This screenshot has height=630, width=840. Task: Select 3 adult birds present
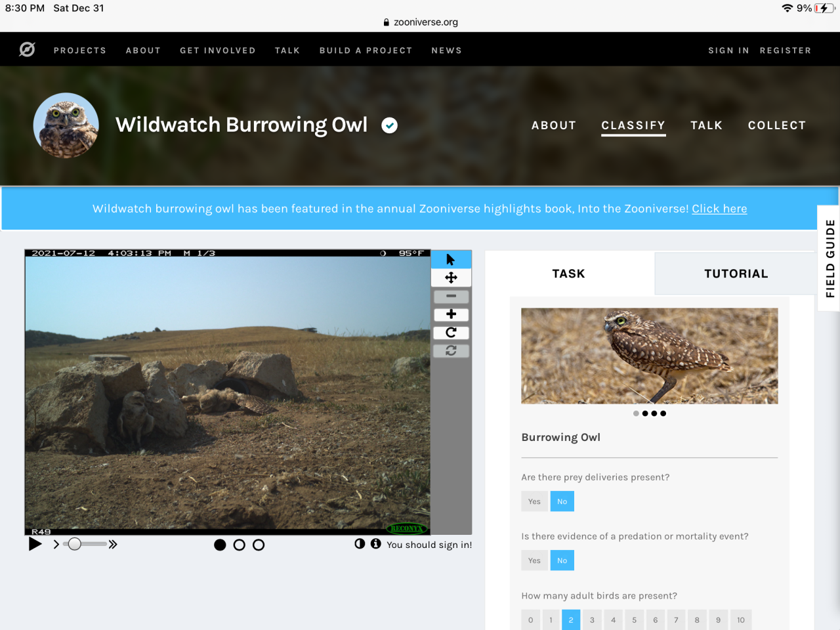tap(592, 620)
